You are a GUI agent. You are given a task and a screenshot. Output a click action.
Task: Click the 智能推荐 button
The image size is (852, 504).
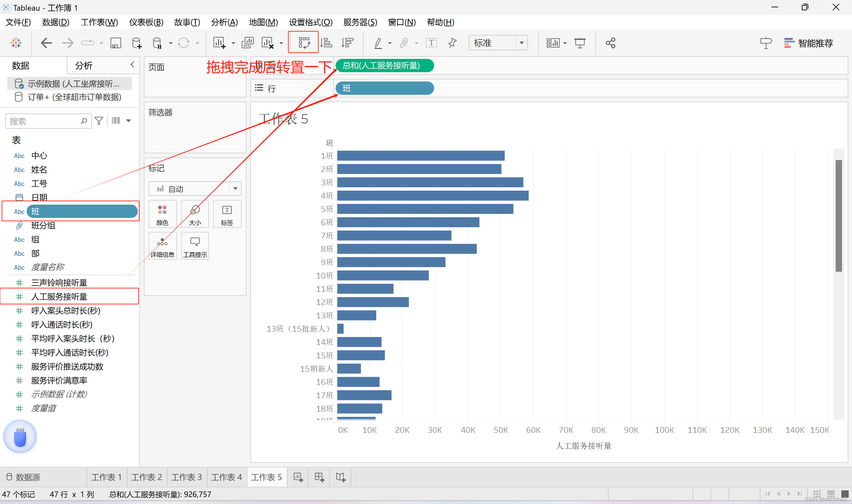(808, 43)
